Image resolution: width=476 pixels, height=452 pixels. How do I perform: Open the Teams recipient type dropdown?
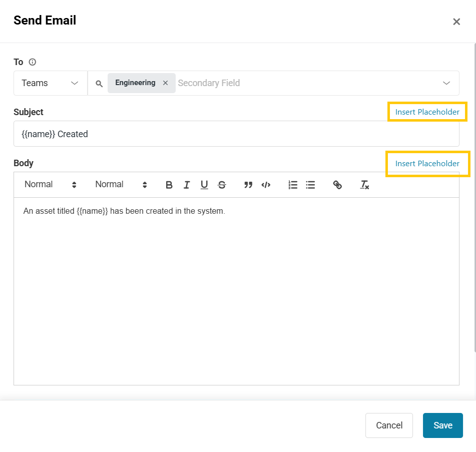coord(50,83)
